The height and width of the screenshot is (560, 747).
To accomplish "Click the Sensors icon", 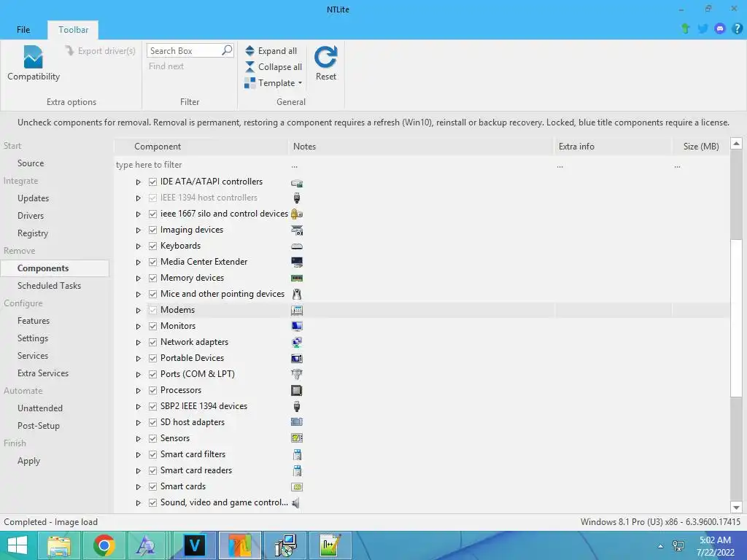I will (297, 438).
